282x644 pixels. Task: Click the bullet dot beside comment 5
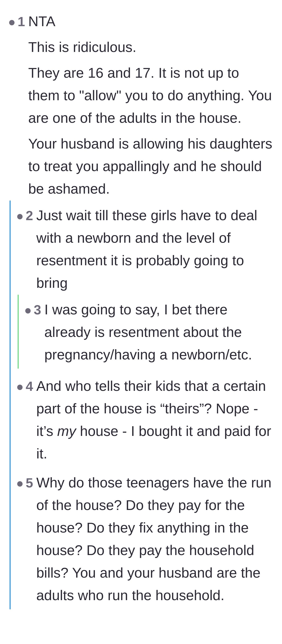point(20,484)
